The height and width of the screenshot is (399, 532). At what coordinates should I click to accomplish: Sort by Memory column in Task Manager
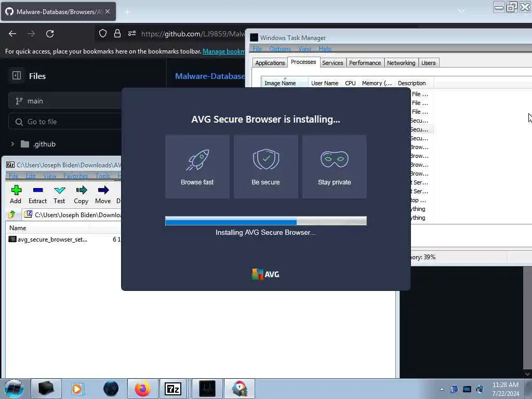(x=377, y=83)
